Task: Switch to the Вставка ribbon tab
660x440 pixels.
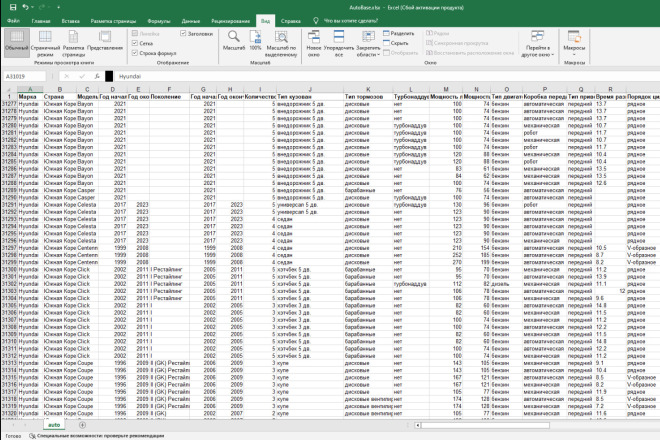Action: click(x=70, y=21)
